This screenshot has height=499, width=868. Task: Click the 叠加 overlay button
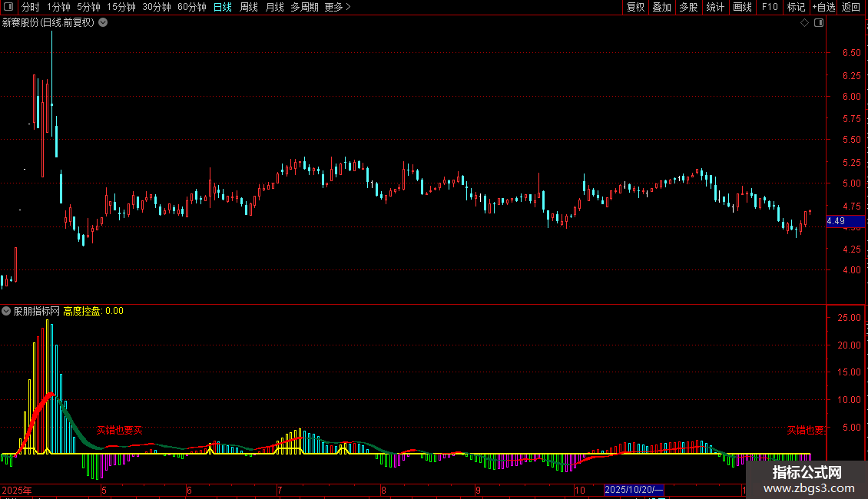click(661, 7)
